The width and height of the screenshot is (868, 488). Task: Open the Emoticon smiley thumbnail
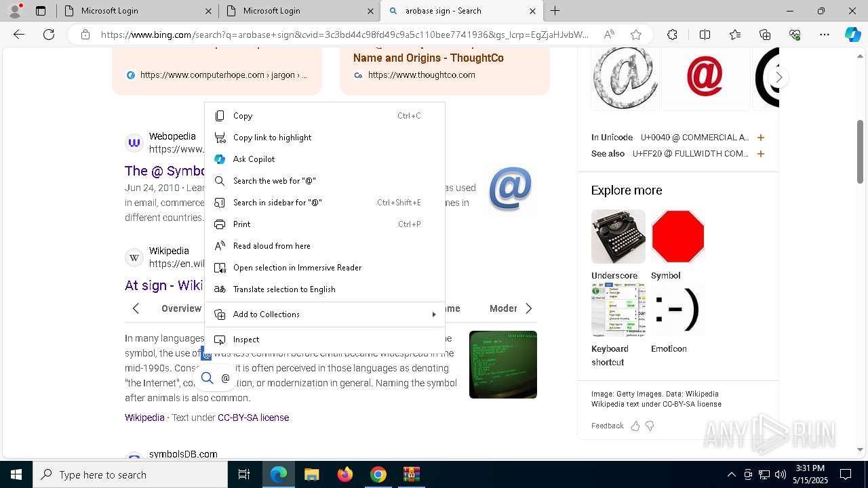(x=677, y=310)
